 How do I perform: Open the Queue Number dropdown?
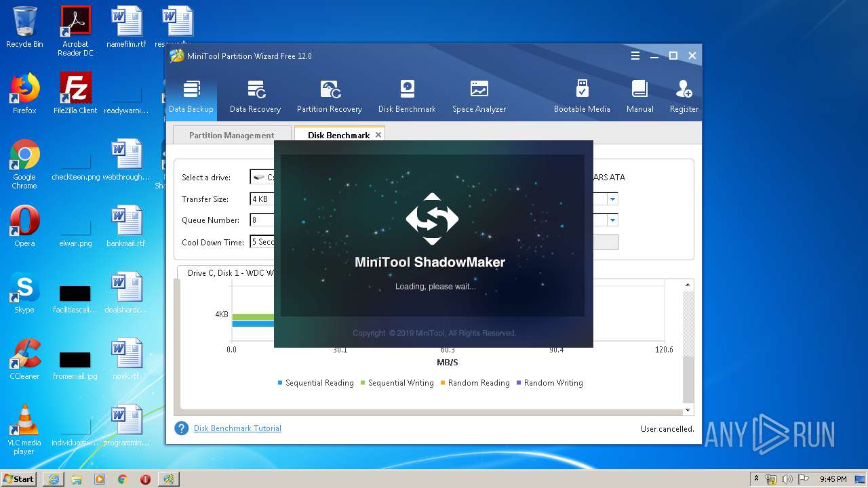(262, 220)
